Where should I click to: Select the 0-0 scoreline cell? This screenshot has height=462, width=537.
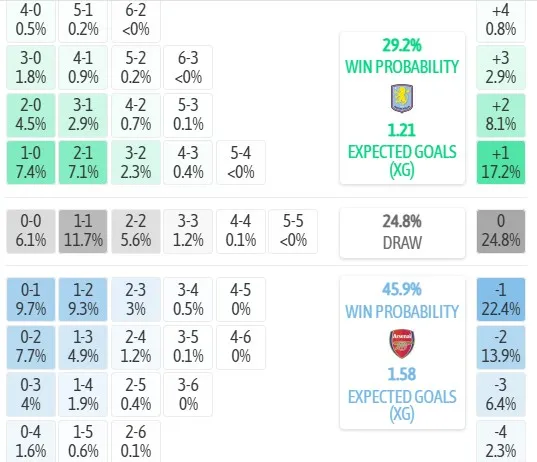click(31, 231)
